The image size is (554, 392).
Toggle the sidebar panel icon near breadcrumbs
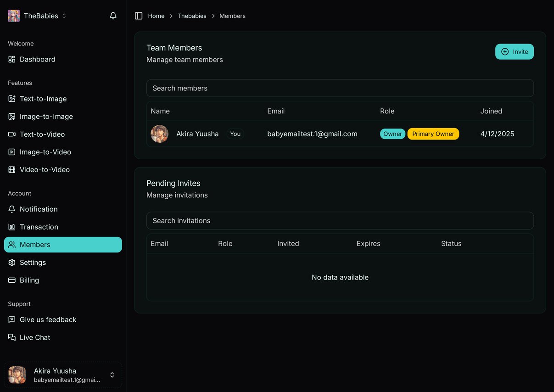(138, 16)
